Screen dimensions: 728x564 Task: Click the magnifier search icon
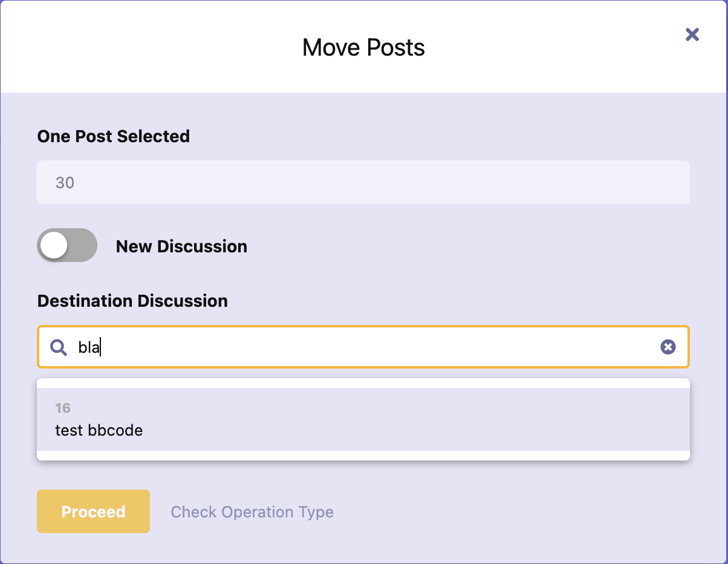point(59,347)
